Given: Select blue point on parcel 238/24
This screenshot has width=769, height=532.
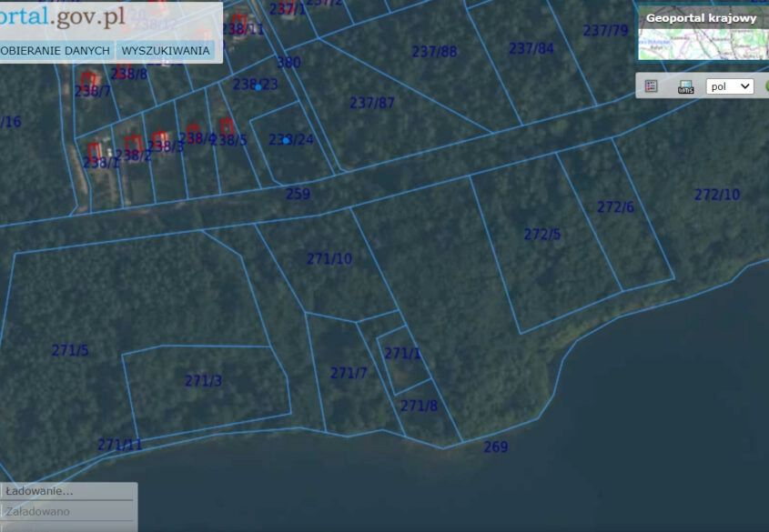Looking at the screenshot, I should pos(286,140).
